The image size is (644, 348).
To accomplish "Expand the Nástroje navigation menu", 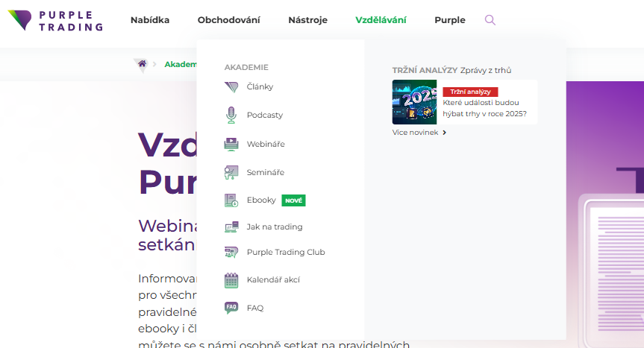I will coord(307,20).
